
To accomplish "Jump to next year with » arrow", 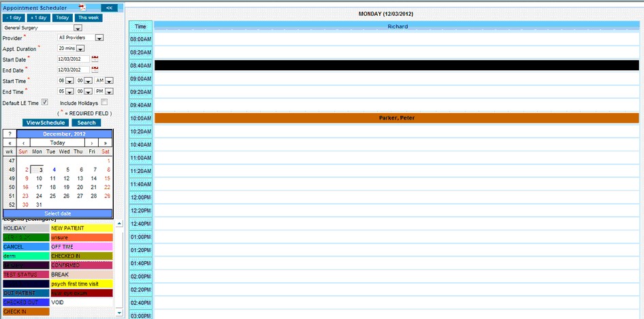I will pos(106,142).
